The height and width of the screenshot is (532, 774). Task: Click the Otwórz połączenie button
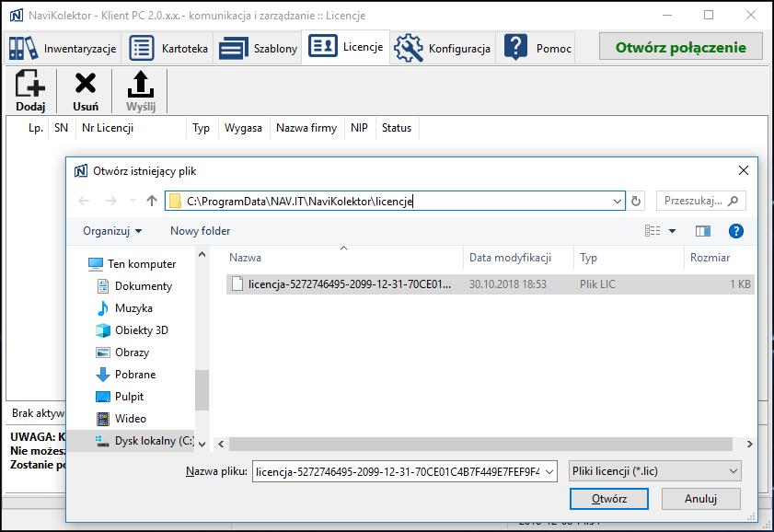[x=681, y=47]
